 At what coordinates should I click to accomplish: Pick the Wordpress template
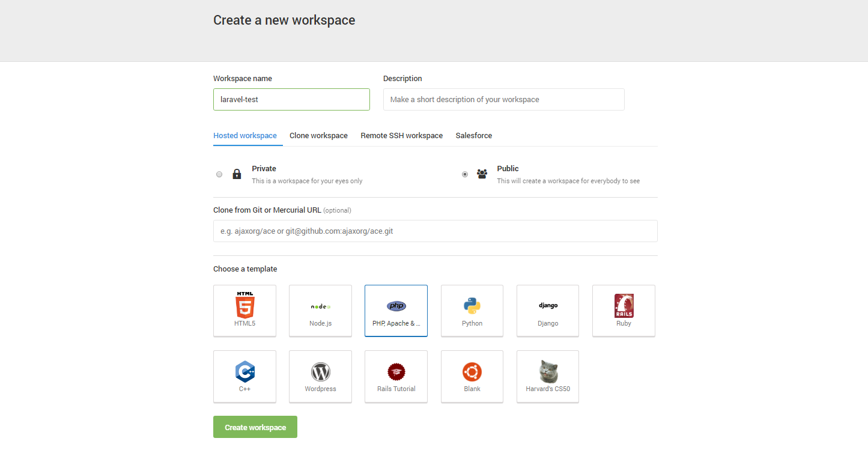(x=320, y=376)
